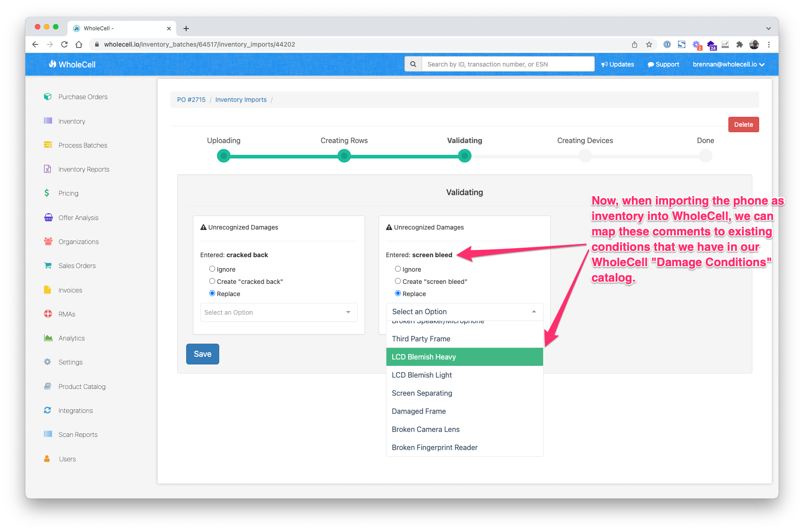Click the Done step circle

click(706, 156)
